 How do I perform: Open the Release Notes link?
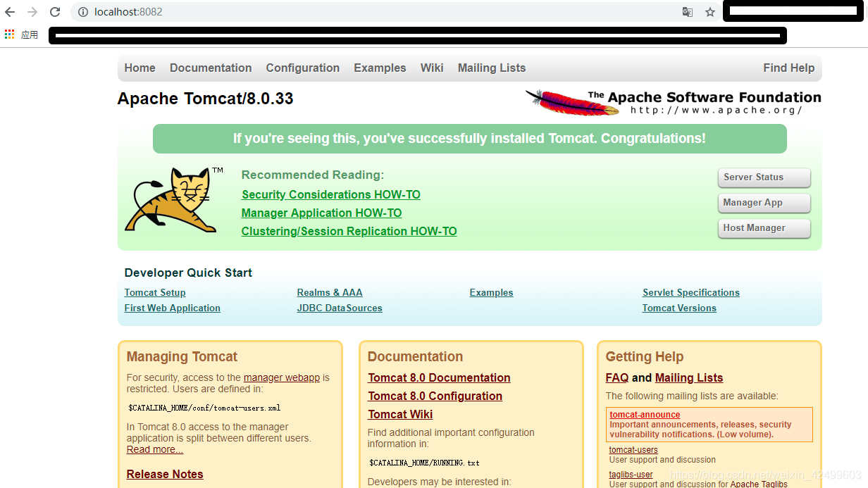pyautogui.click(x=165, y=474)
